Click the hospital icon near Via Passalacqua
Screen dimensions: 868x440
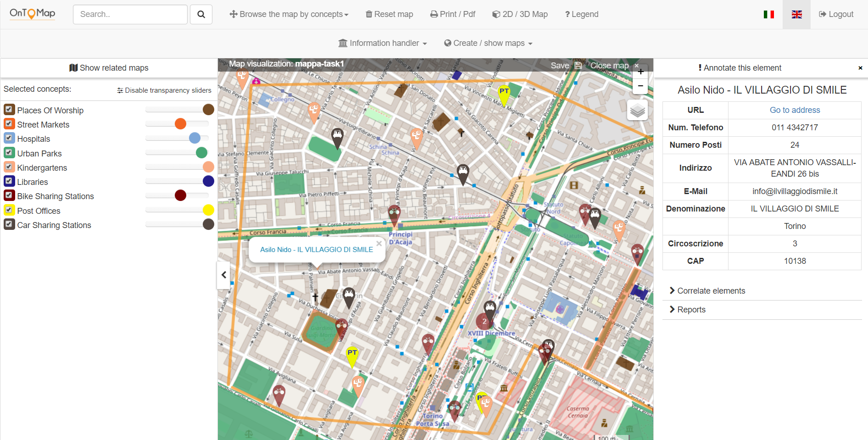coord(560,310)
